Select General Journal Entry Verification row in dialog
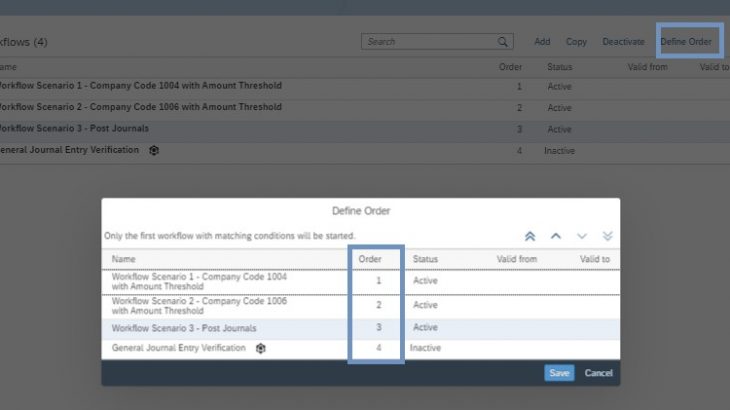 [361, 349]
